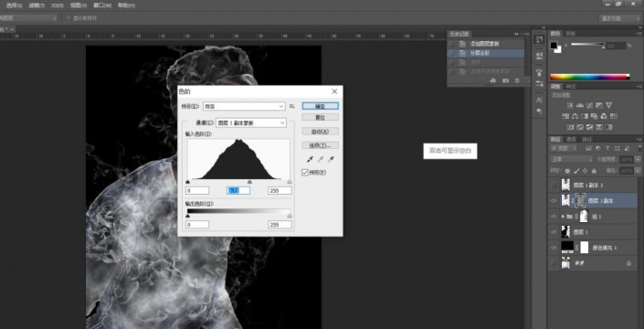This screenshot has height=329, width=644.
Task: Show the hidden top layer 图层 1 副本 2
Action: tap(554, 186)
